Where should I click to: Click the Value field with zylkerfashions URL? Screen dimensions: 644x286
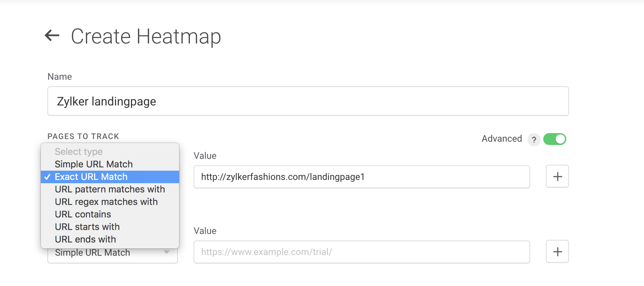click(x=362, y=177)
